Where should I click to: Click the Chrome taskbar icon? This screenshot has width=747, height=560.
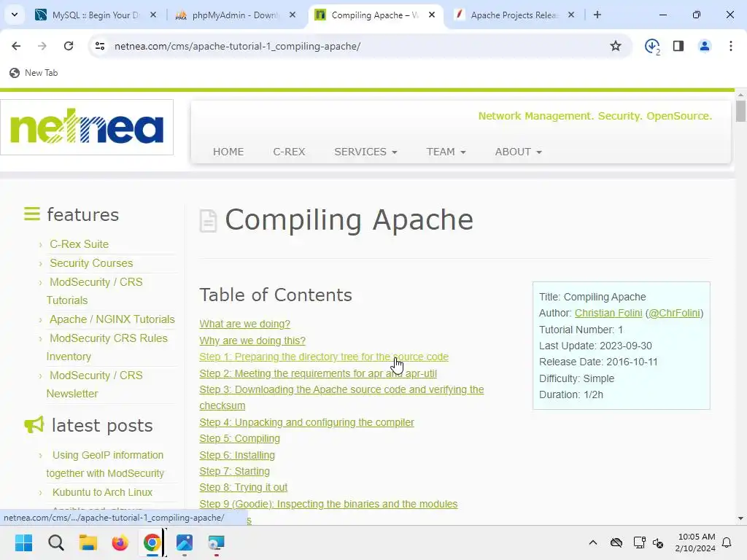click(152, 542)
